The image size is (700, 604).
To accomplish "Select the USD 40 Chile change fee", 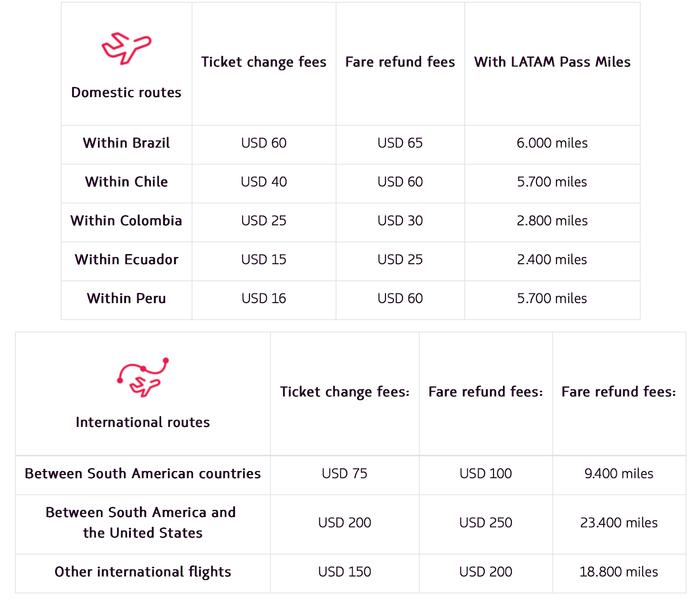I will coord(264,182).
